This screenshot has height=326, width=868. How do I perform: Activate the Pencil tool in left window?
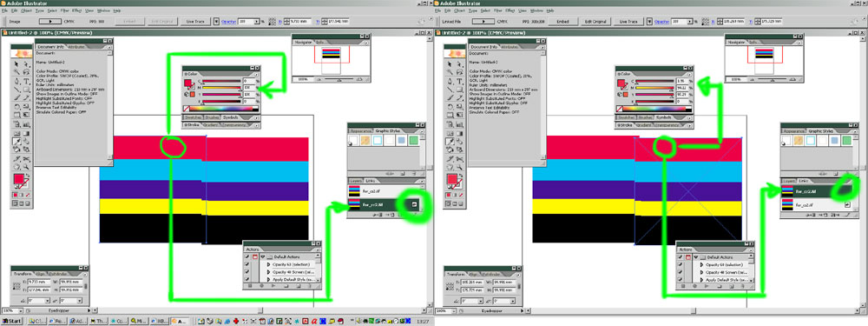27,97
